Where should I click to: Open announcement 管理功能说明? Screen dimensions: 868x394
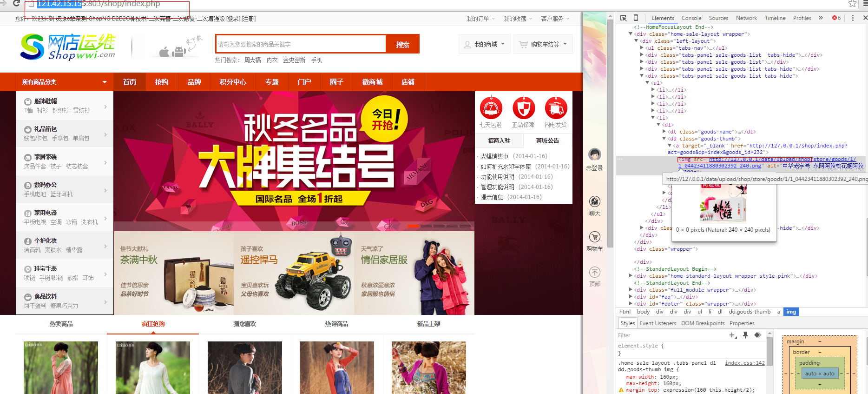497,187
